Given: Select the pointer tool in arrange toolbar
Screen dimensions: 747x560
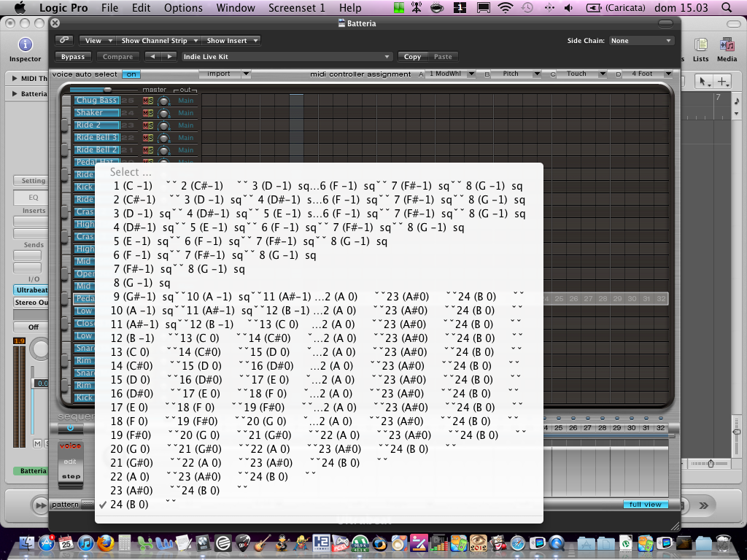Looking at the screenshot, I should 703,82.
